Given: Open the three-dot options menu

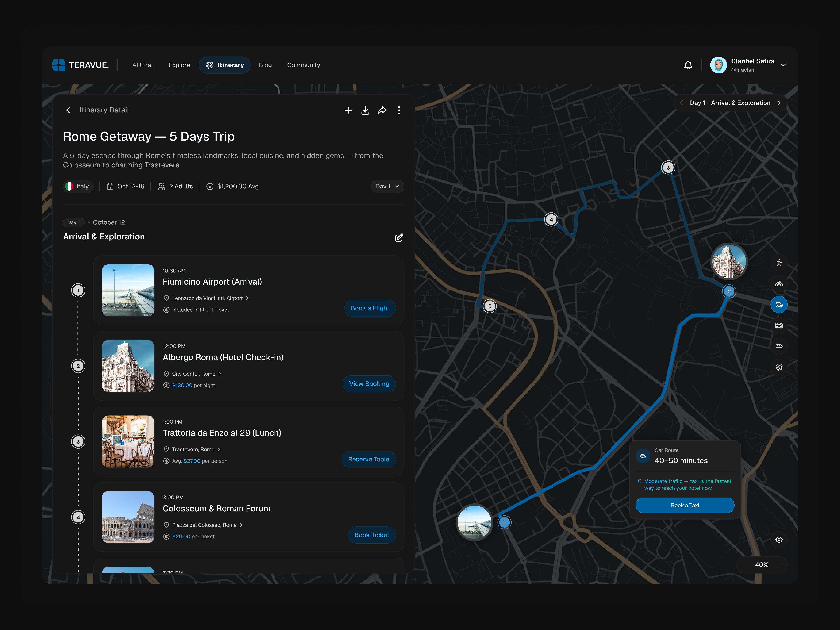Looking at the screenshot, I should (399, 110).
